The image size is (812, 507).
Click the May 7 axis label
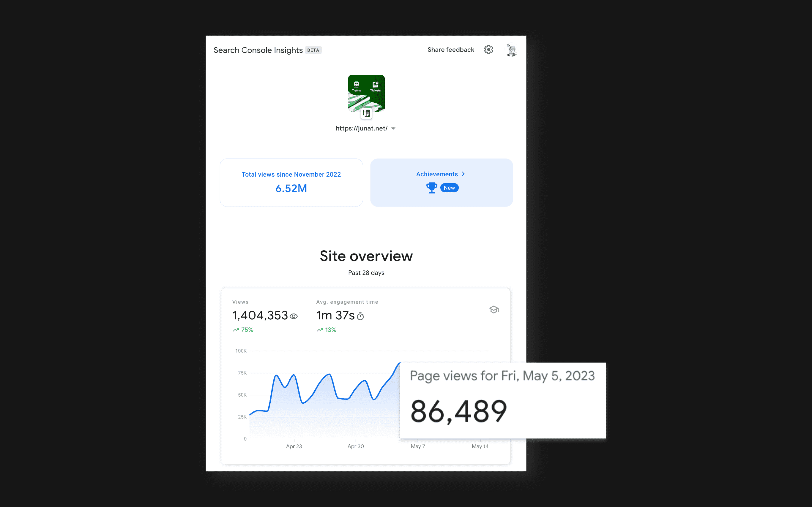418,446
